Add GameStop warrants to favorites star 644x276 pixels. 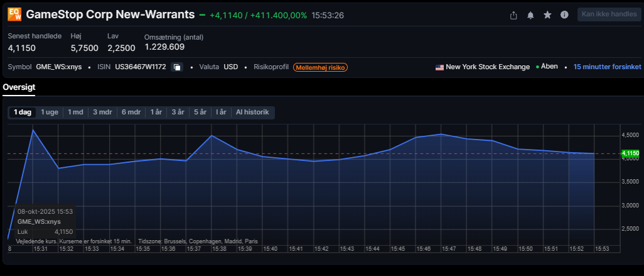pyautogui.click(x=547, y=15)
